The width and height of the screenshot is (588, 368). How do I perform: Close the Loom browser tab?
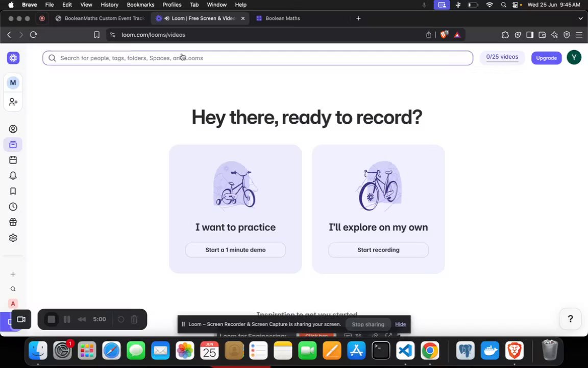242,18
